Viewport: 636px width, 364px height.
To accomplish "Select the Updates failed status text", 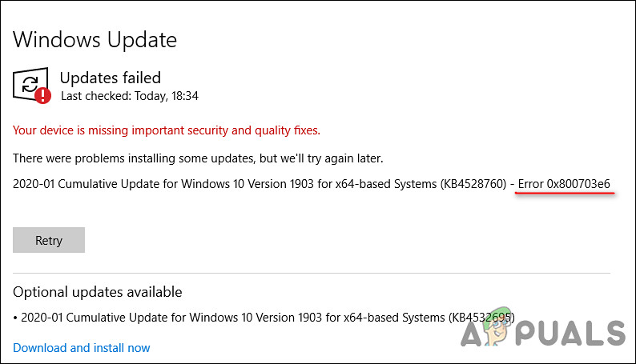I will point(111,78).
